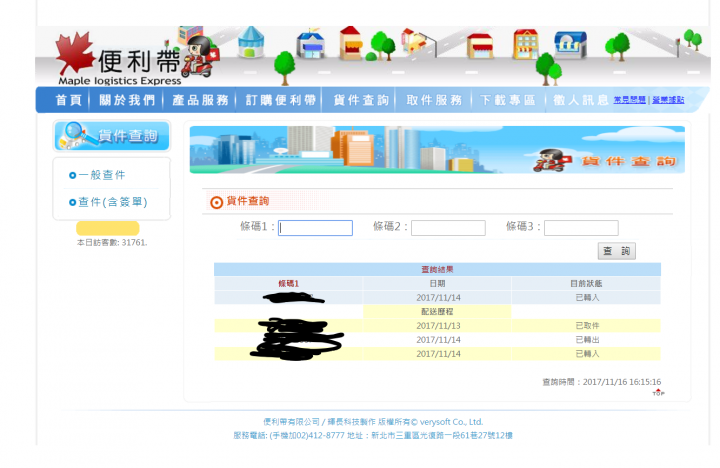Viewport: 720px width, 468px height.
Task: Click the TOP back-to-top icon
Action: point(658,392)
